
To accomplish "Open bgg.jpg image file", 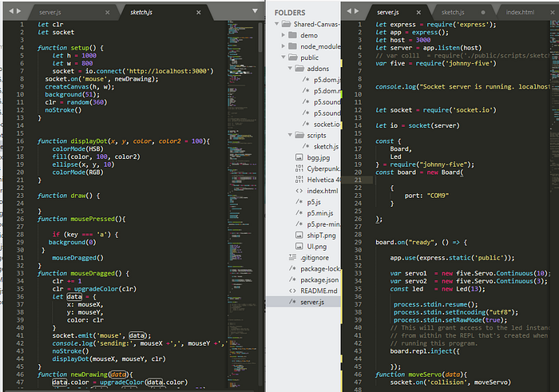I will tap(319, 157).
